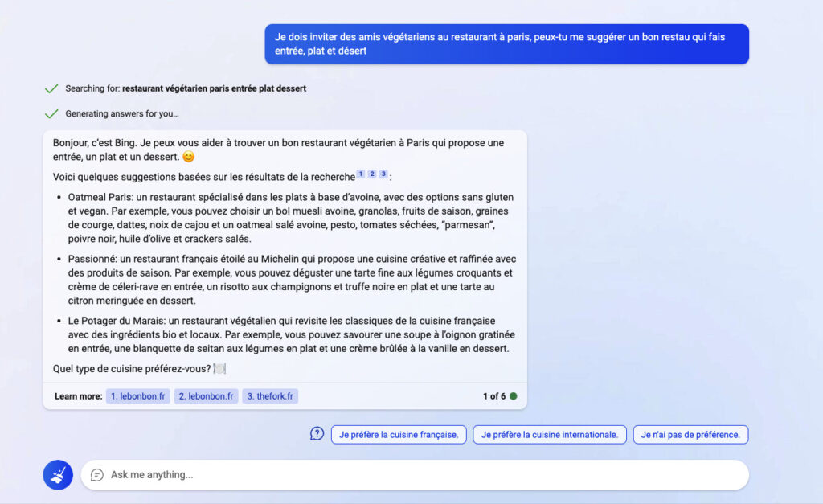Click the green checkmark next to 'Searching for'

click(x=51, y=88)
